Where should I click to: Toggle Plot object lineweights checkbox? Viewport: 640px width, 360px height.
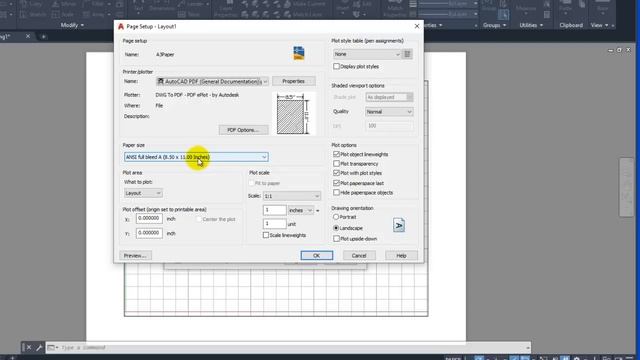pos(336,154)
